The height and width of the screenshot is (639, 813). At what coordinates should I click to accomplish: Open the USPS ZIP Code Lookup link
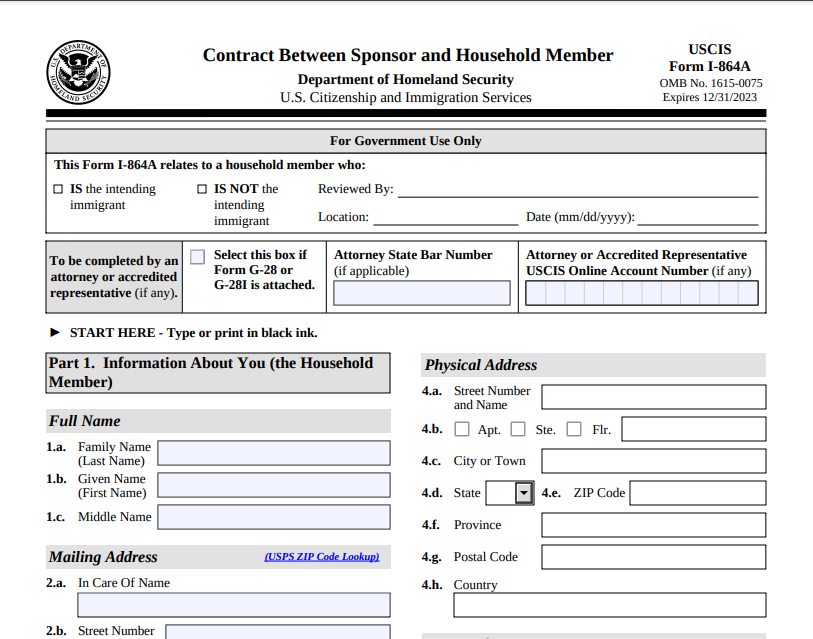pos(322,557)
